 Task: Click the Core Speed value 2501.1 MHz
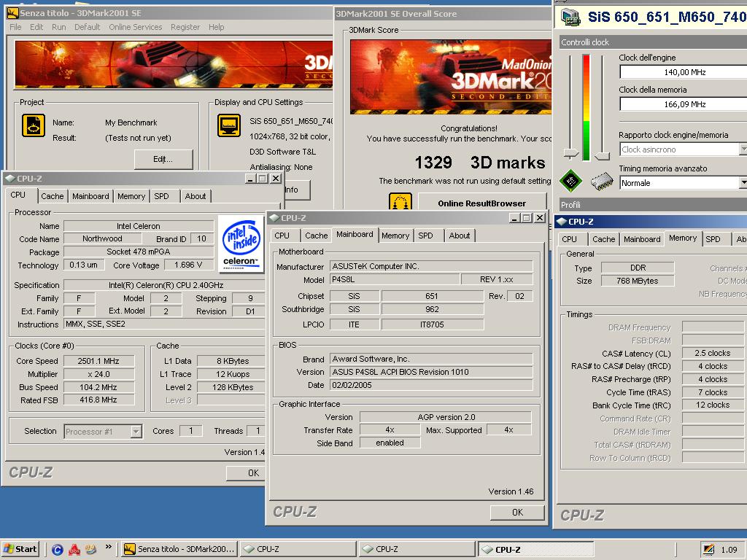[98, 361]
